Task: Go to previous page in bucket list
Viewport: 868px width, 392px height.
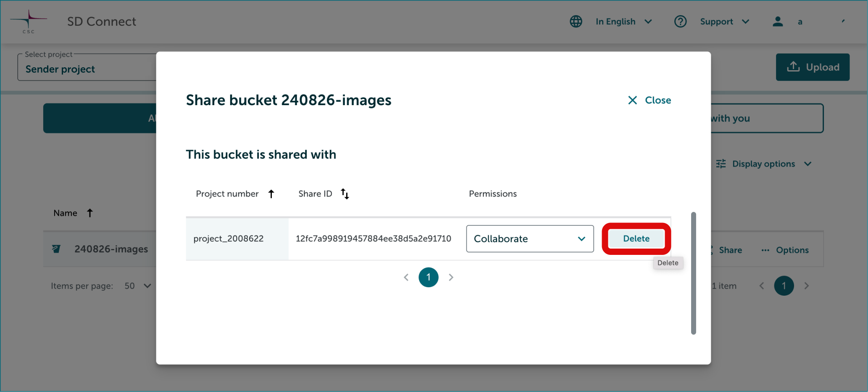Action: pyautogui.click(x=762, y=286)
